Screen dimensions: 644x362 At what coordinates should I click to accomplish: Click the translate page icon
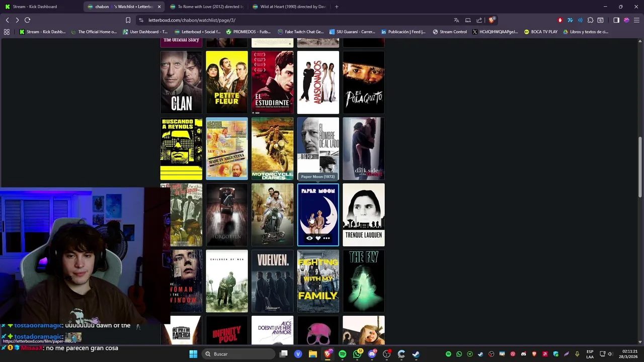click(456, 20)
